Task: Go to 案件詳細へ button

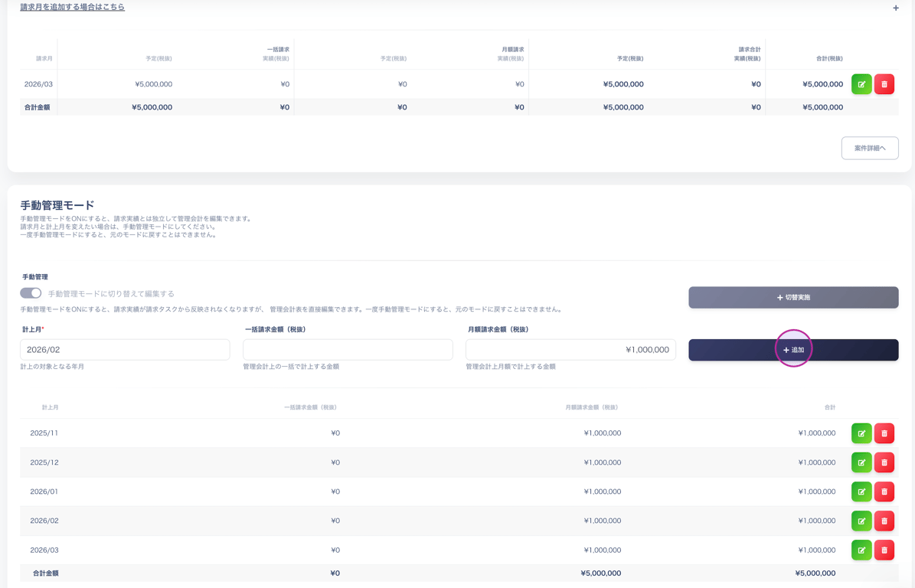Action: (870, 149)
